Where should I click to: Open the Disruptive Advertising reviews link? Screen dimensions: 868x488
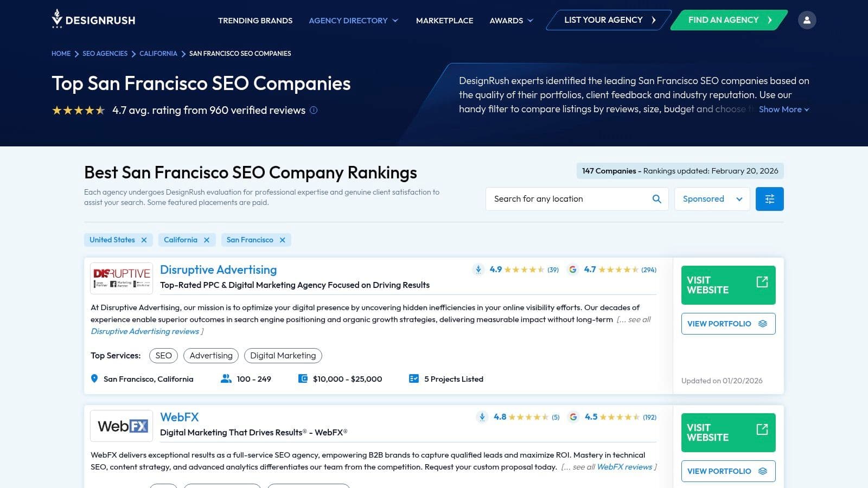145,331
